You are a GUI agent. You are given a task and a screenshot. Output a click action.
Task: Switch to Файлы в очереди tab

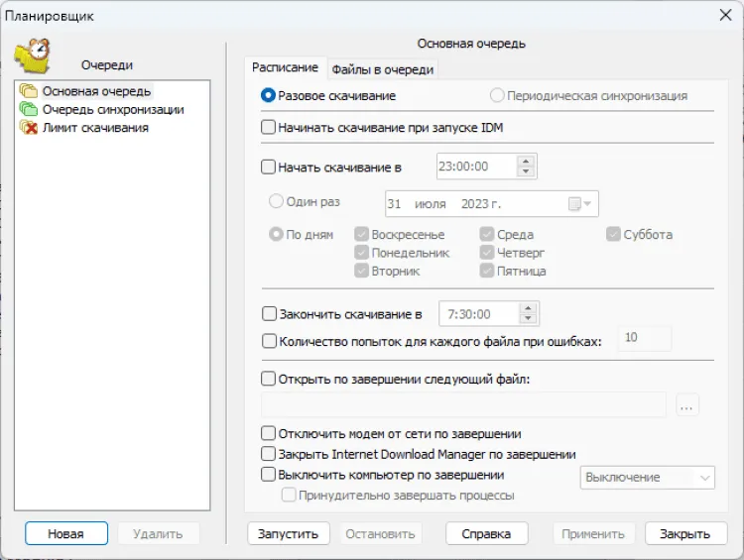pos(382,69)
